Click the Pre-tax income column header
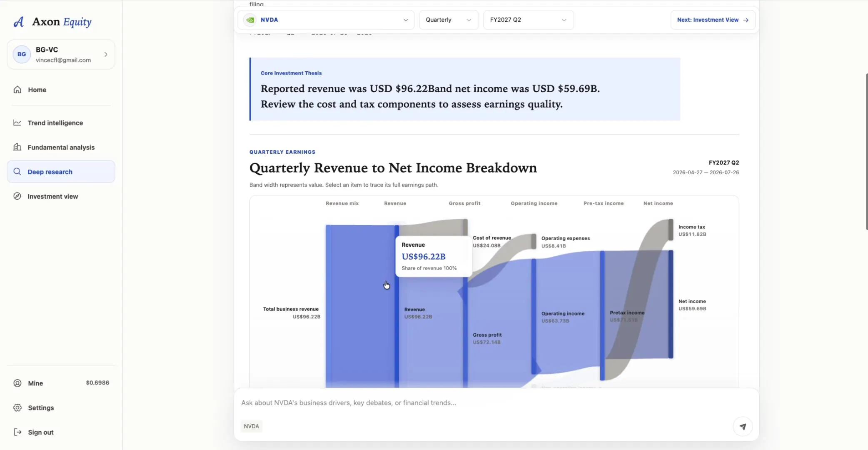Screen dimensions: 868x450 coord(604,203)
